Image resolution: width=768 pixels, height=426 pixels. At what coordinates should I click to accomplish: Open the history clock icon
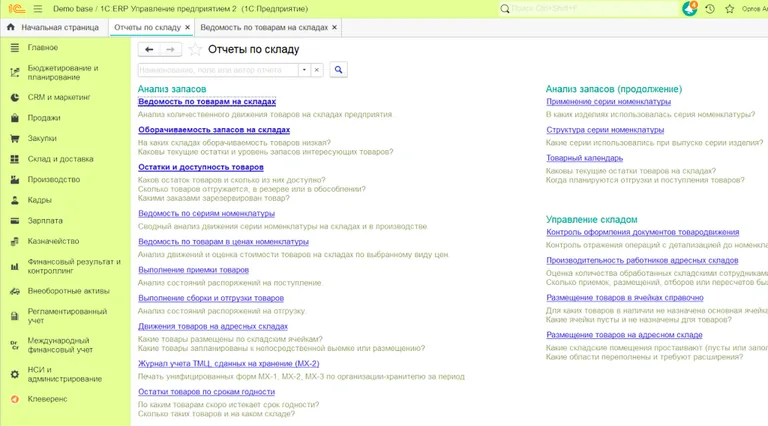710,8
